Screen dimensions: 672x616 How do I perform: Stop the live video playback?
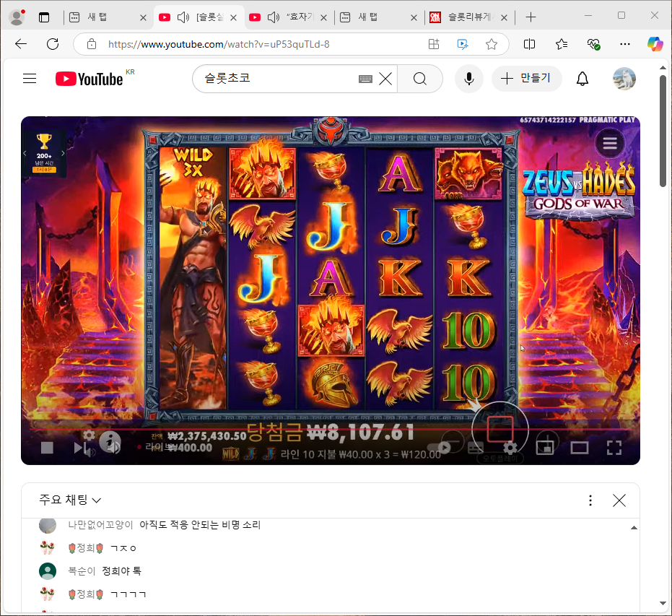pyautogui.click(x=47, y=448)
